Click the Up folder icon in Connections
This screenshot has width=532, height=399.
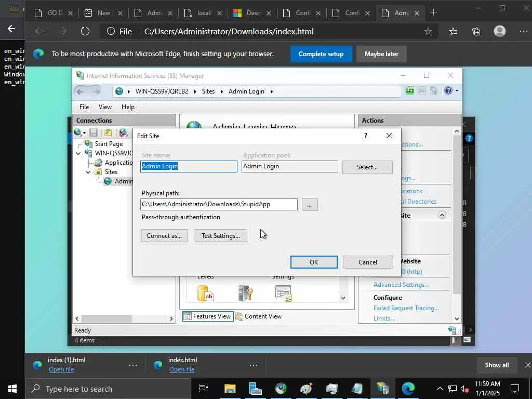click(108, 132)
